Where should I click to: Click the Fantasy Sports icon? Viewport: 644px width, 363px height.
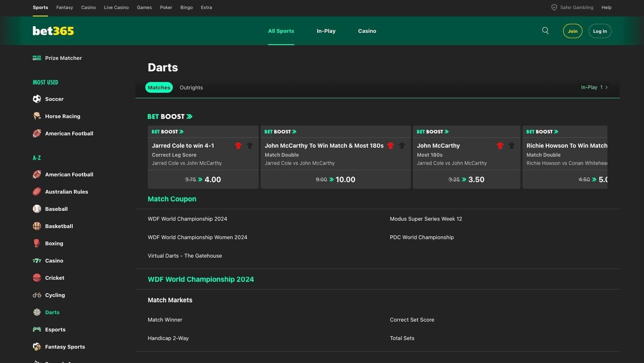click(x=37, y=347)
